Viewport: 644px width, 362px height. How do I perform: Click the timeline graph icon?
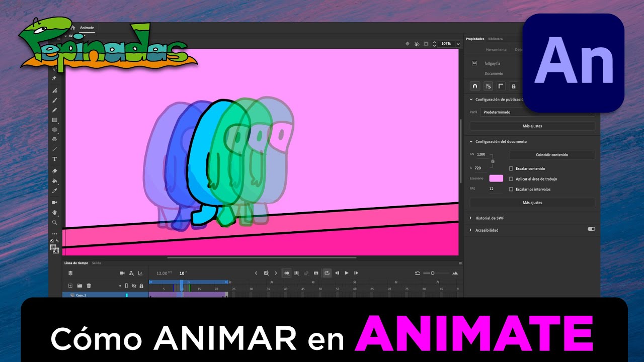coord(140,273)
